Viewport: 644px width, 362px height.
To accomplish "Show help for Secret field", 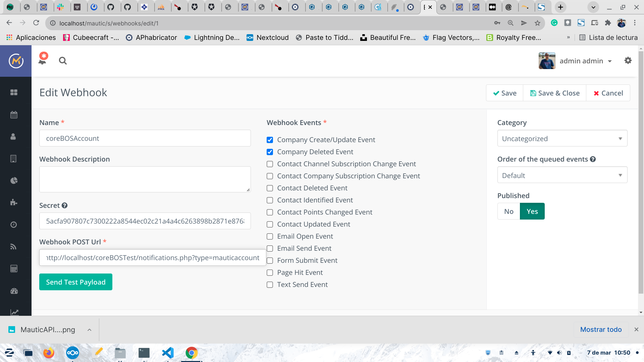I will [x=65, y=205].
